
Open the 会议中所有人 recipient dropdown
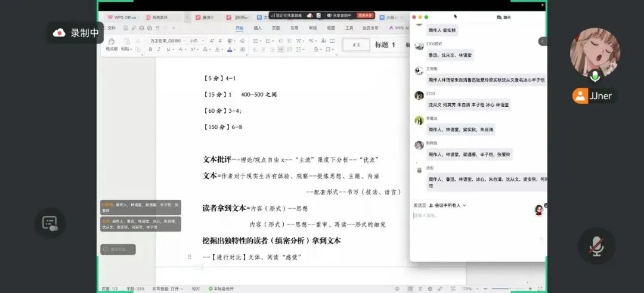[448, 205]
